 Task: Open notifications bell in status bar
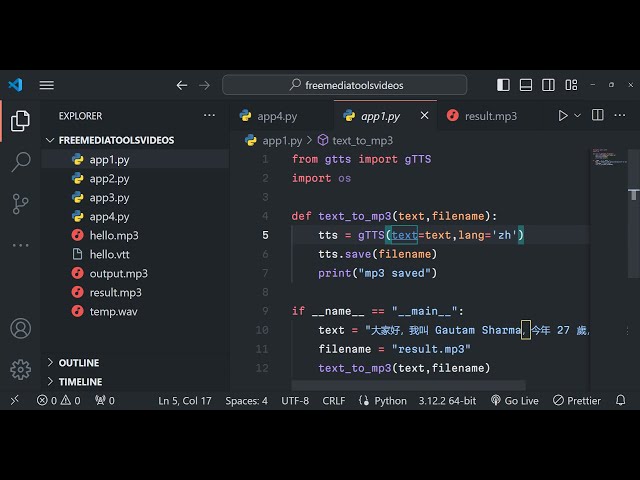point(621,400)
